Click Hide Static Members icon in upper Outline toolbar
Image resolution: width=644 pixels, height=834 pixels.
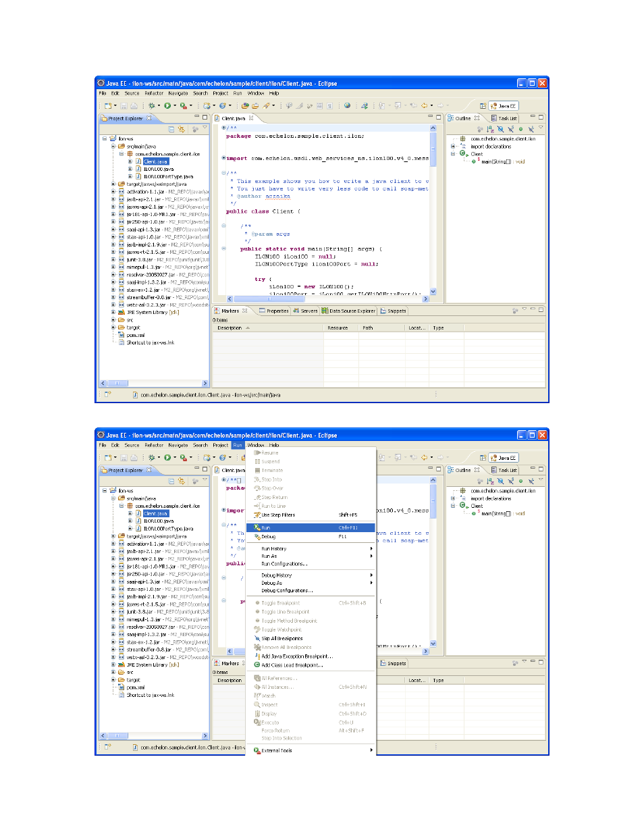(x=511, y=129)
